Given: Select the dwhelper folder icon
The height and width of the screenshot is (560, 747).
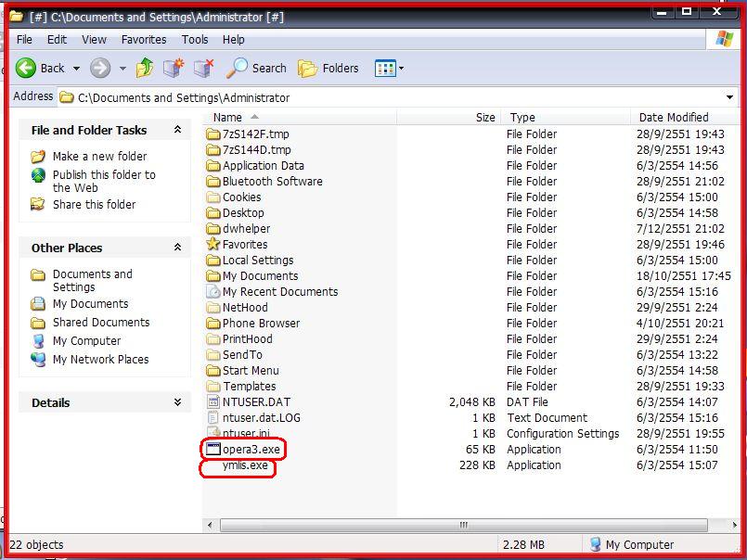Looking at the screenshot, I should (x=213, y=229).
